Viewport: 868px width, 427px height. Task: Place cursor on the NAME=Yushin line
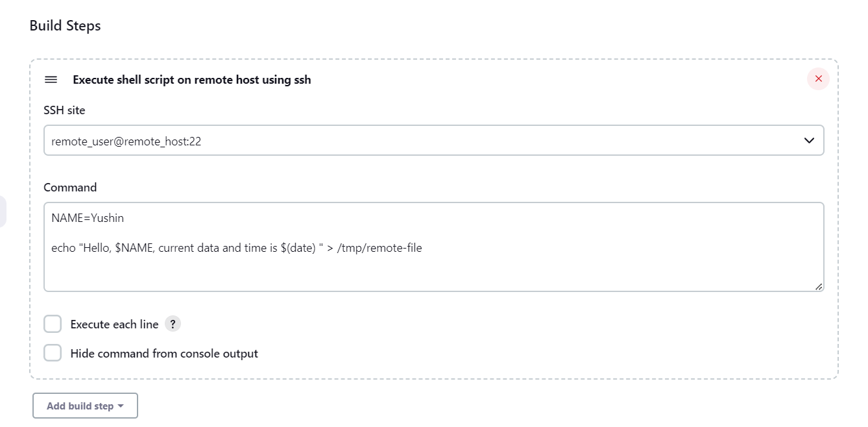click(x=88, y=218)
